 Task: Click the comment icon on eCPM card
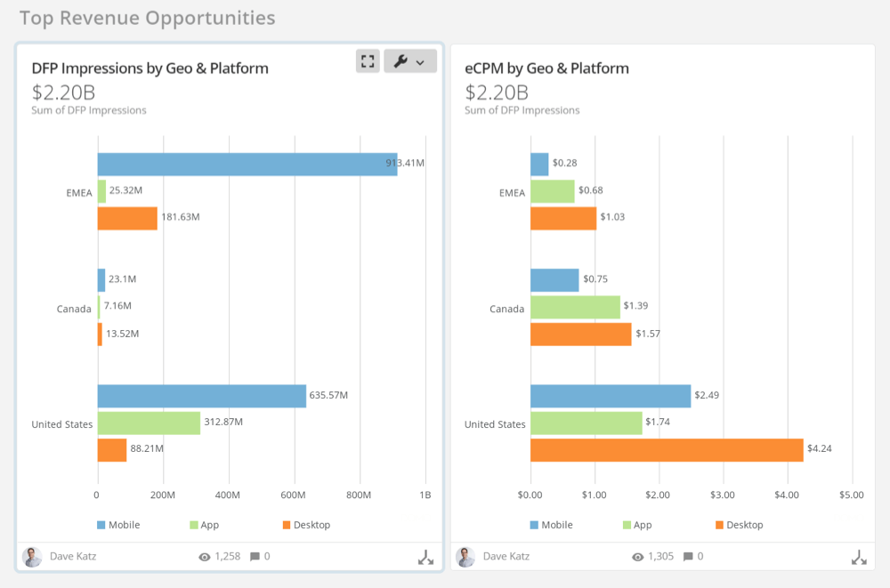click(688, 557)
